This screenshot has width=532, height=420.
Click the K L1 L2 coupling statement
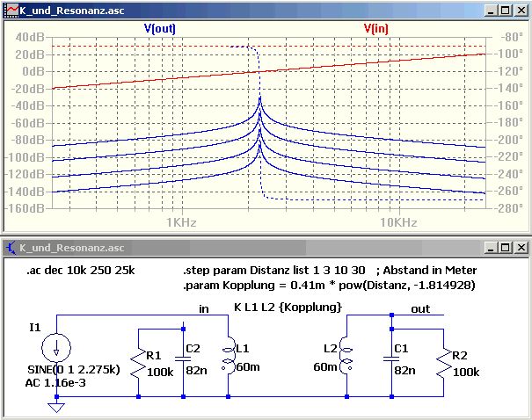pyautogui.click(x=288, y=308)
